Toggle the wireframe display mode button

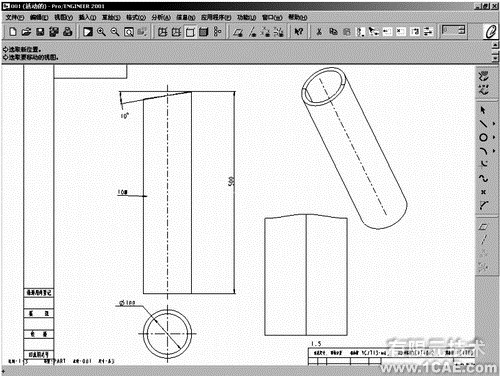click(x=163, y=32)
